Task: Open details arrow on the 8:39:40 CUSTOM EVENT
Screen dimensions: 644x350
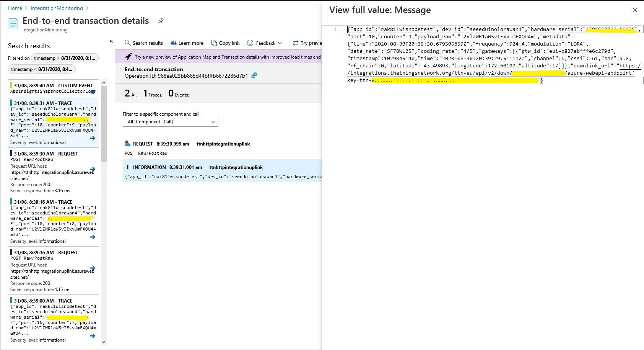Action: (x=92, y=92)
